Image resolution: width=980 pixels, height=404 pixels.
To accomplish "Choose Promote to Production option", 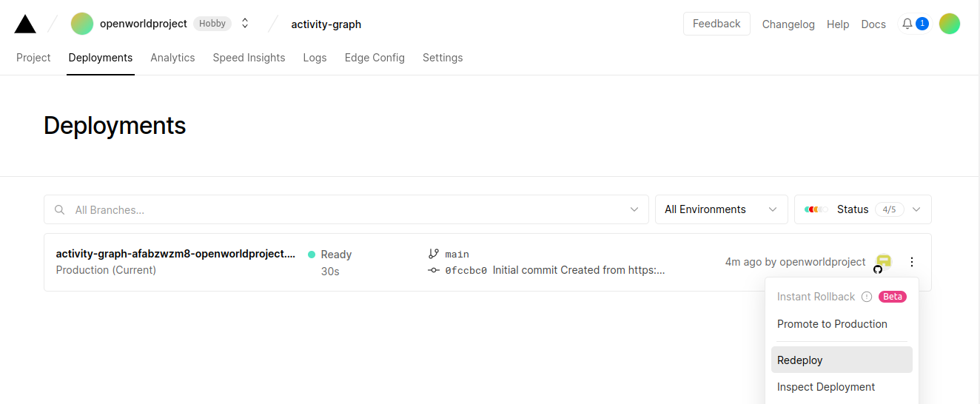I will click(x=832, y=324).
